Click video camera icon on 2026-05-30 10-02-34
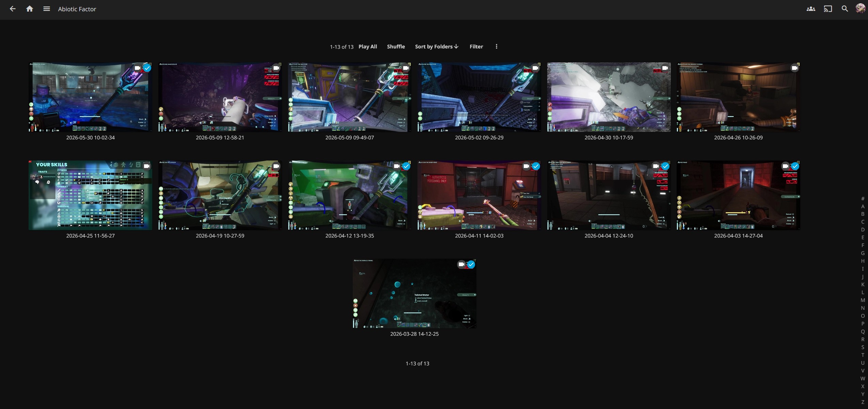Image resolution: width=868 pixels, height=409 pixels. pos(137,68)
